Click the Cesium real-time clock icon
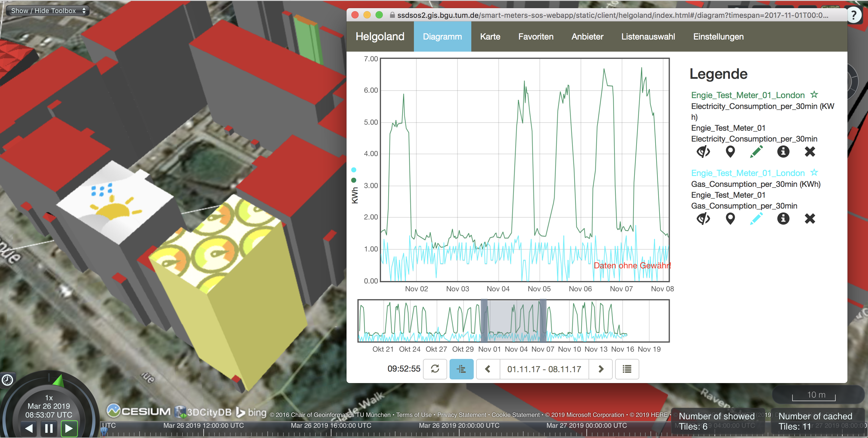 pos(8,380)
